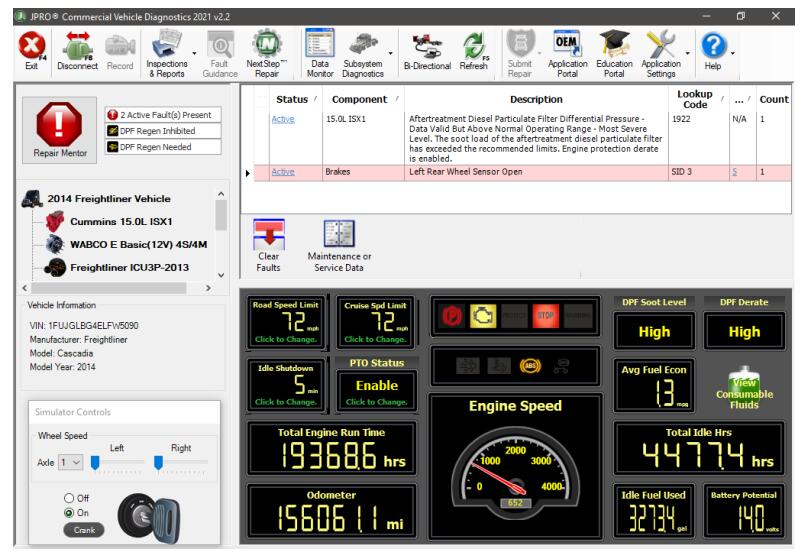The height and width of the screenshot is (553, 804).
Task: Click the red STOP lamp indicator
Action: point(546,315)
